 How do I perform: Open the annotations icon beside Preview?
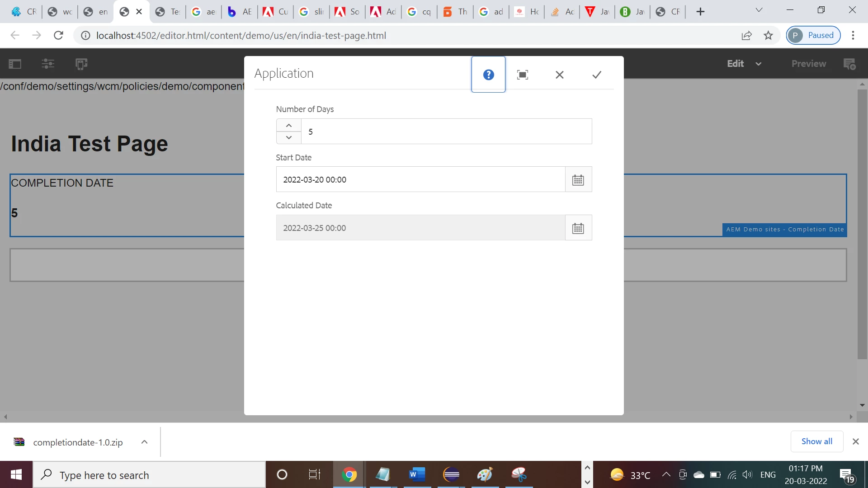click(849, 64)
